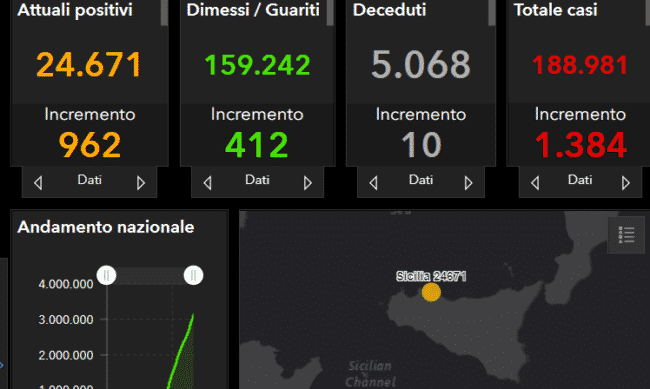Click the 5.068 deceased value
650x389 pixels.
point(421,64)
